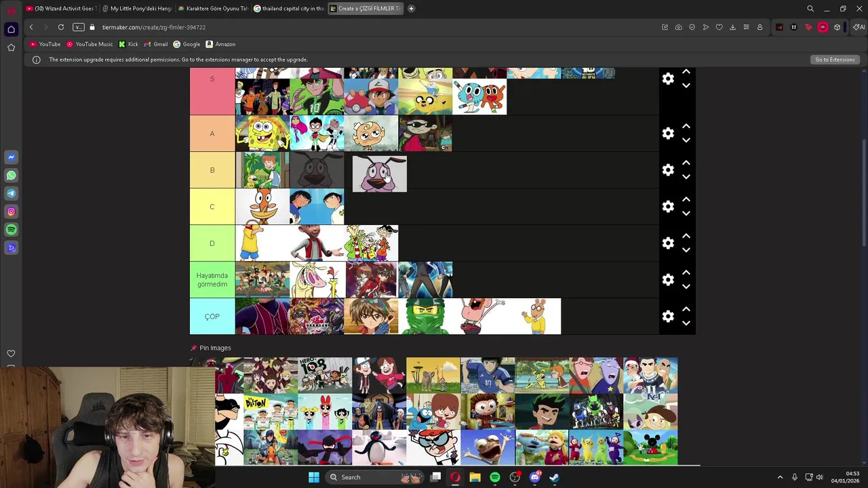This screenshot has height=488, width=868.
Task: Click the C tier yellow label
Action: (x=212, y=207)
